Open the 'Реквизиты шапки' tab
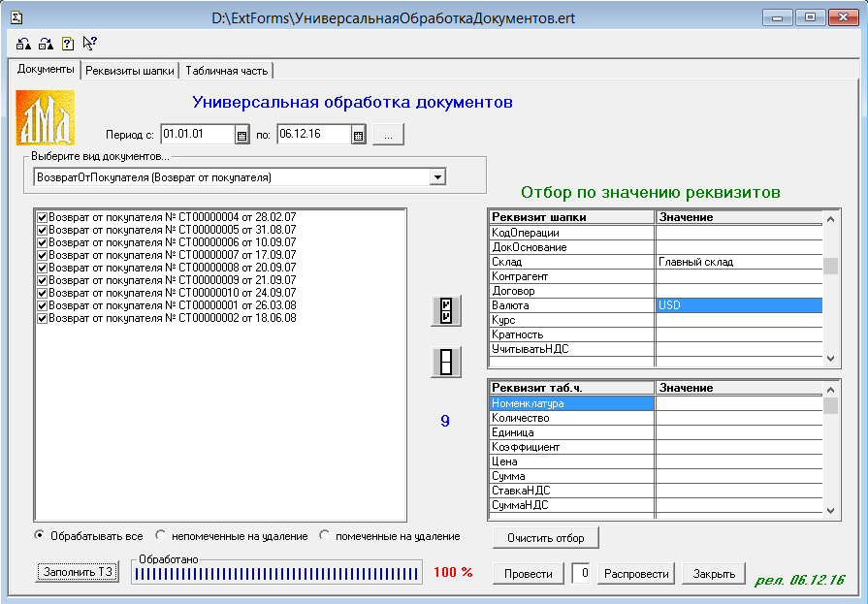 click(130, 71)
